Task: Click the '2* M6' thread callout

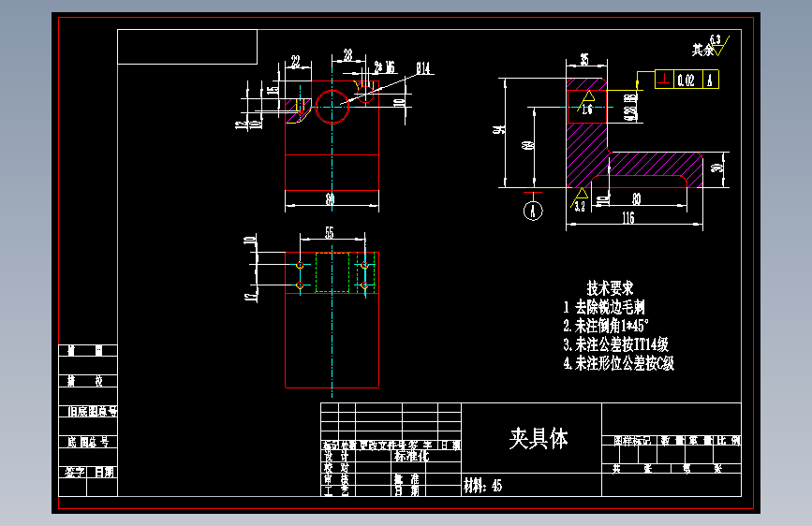Action: pyautogui.click(x=384, y=67)
